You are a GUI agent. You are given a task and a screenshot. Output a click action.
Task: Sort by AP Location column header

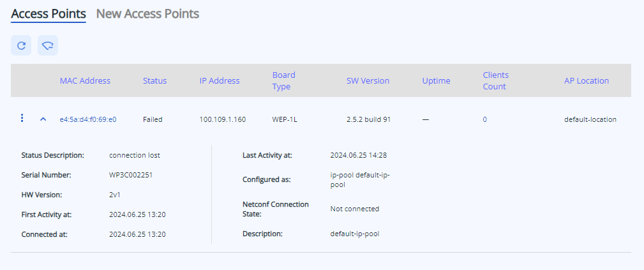point(586,80)
